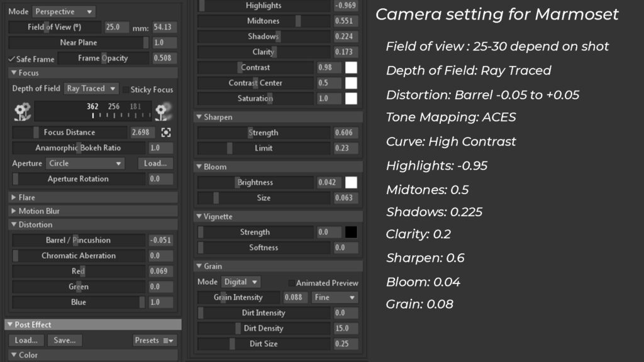Click the depth of field focus ruler
Image resolution: width=644 pixels, height=362 pixels.
pyautogui.click(x=93, y=112)
